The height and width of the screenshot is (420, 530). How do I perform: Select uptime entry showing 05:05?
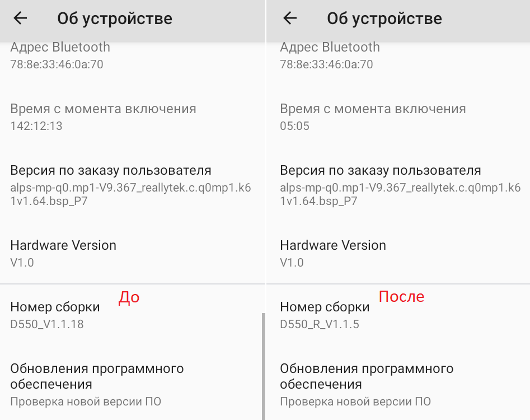pyautogui.click(x=373, y=116)
